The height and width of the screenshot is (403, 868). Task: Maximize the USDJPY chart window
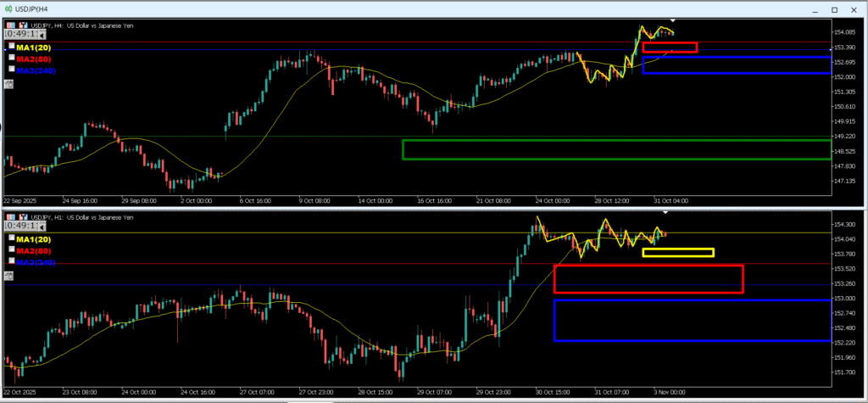click(x=832, y=8)
